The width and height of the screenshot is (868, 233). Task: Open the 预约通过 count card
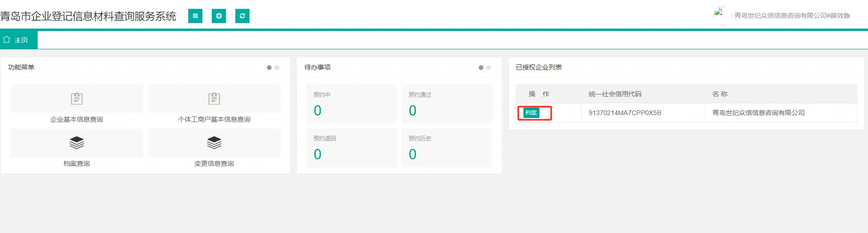[x=447, y=104]
